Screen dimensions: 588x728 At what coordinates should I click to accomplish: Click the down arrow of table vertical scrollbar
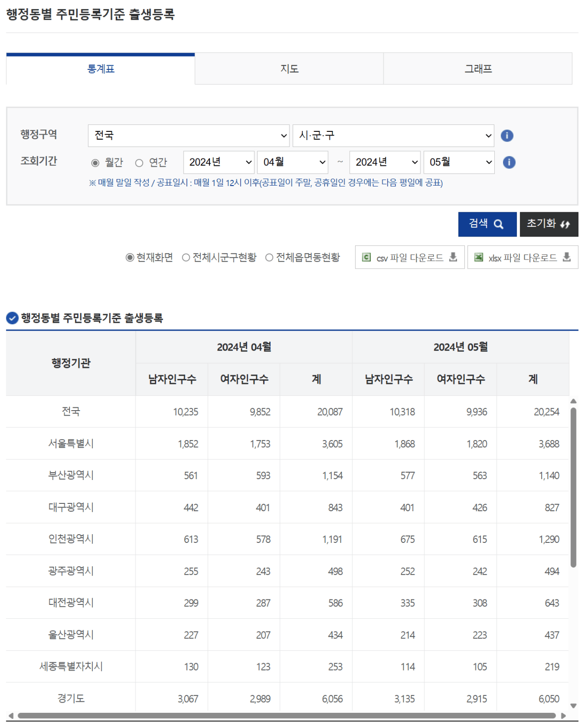(x=573, y=706)
